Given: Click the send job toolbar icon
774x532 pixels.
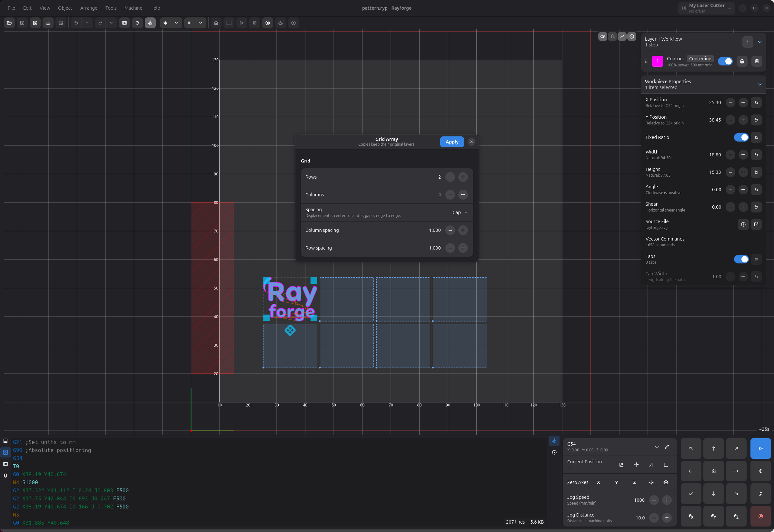Looking at the screenshot, I should (242, 23).
